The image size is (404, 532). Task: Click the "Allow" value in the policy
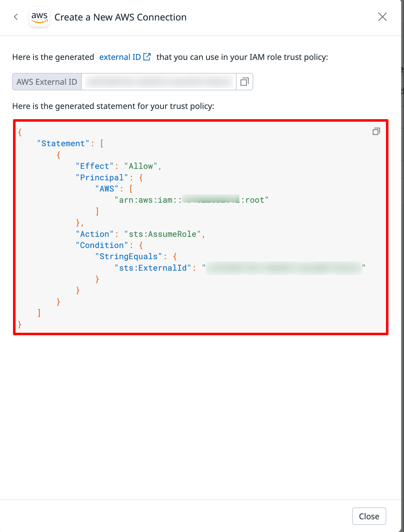[x=141, y=166]
